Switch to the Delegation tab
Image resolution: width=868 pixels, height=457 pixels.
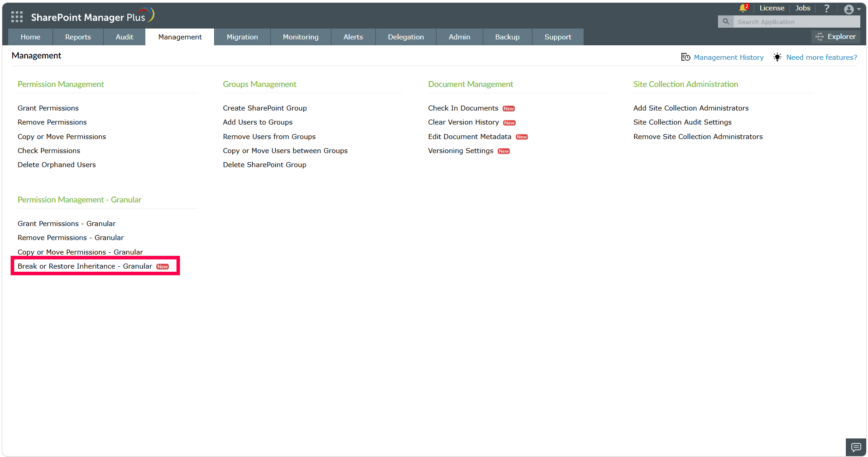tap(406, 37)
